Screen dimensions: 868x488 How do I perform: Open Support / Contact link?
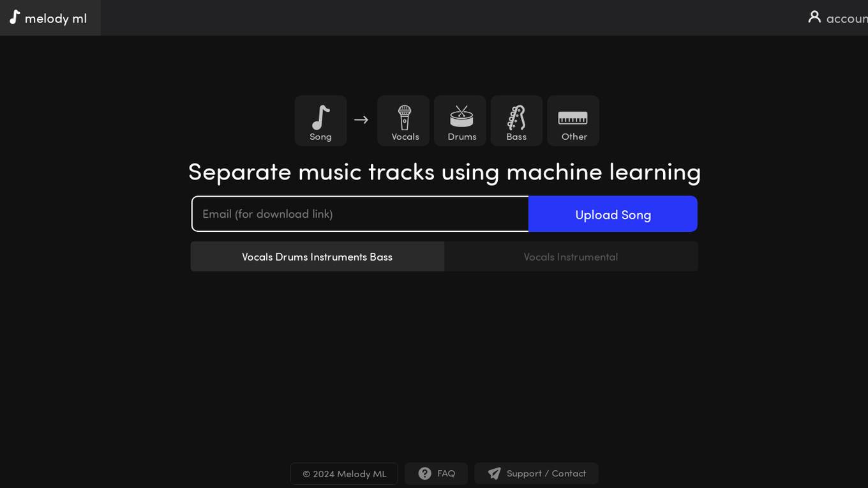click(536, 473)
